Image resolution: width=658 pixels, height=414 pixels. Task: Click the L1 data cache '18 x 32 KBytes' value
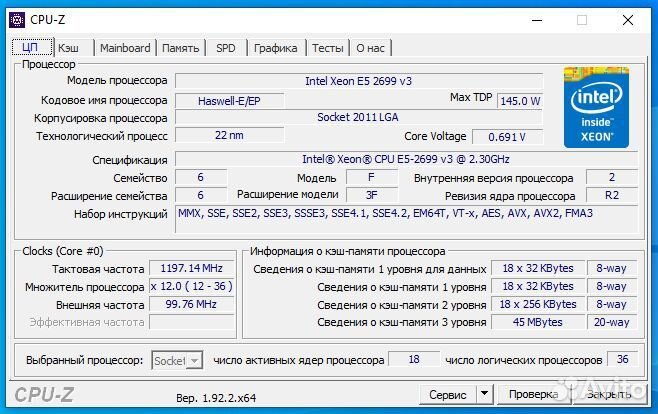pos(538,268)
